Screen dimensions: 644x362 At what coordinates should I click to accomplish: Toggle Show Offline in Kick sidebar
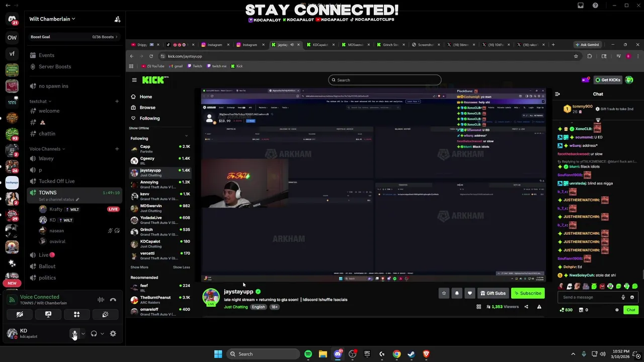[x=140, y=128]
